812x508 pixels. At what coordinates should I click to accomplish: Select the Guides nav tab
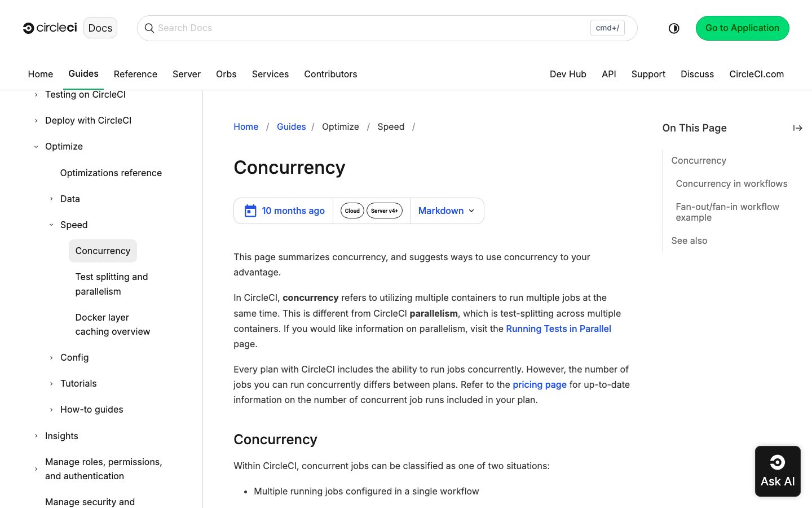[83, 73]
